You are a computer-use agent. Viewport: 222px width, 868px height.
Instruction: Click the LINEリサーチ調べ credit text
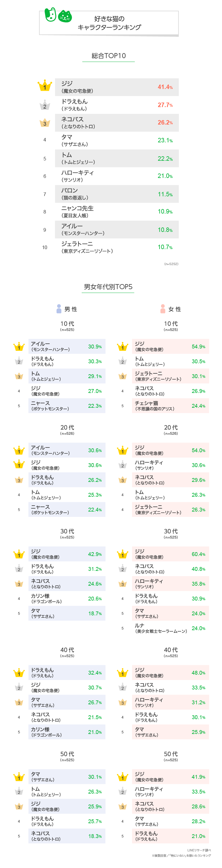click(x=199, y=850)
